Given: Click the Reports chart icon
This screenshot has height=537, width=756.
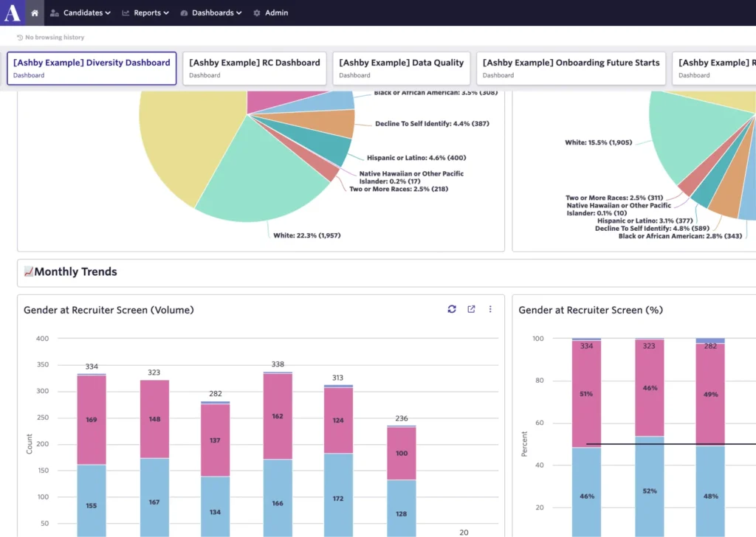Looking at the screenshot, I should (x=126, y=13).
